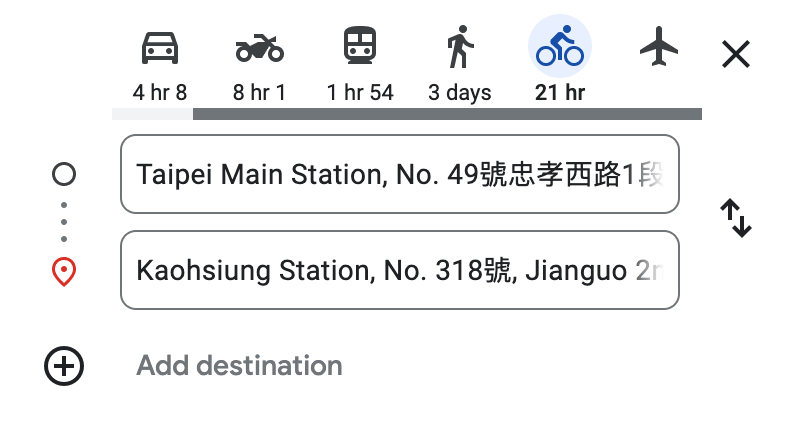
Task: Click the red destination pin marker
Action: (64, 272)
